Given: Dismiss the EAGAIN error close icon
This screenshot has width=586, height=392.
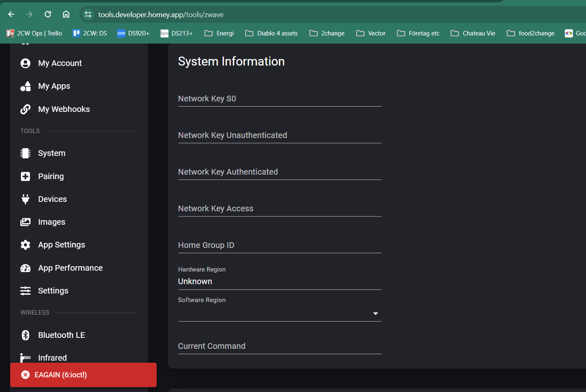Looking at the screenshot, I should click(25, 375).
